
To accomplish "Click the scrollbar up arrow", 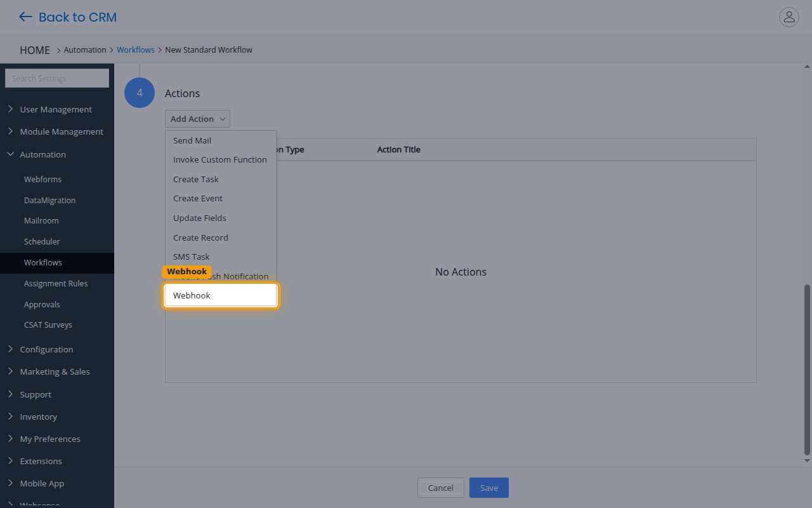I will click(x=807, y=67).
